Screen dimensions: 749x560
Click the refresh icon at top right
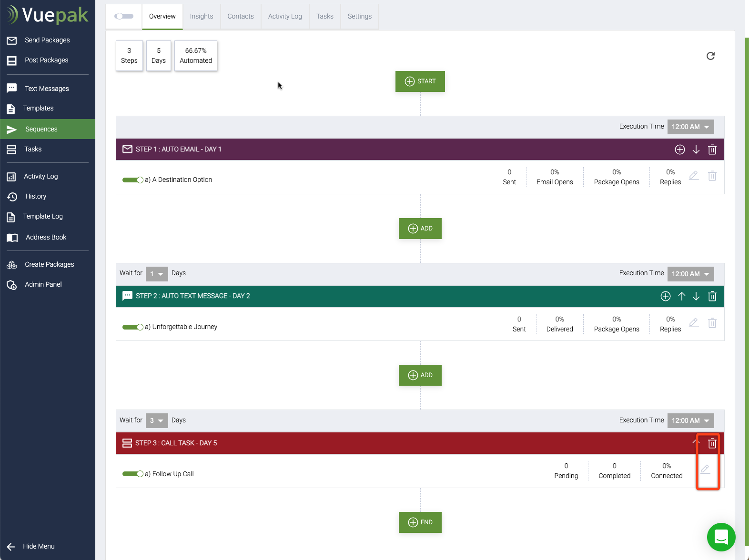tap(710, 56)
